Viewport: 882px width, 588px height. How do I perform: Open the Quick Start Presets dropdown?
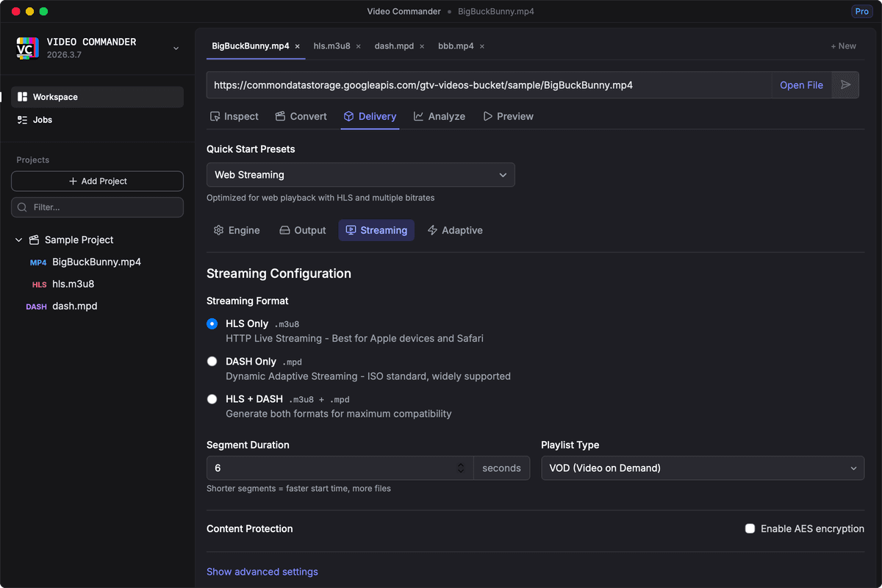tap(360, 175)
